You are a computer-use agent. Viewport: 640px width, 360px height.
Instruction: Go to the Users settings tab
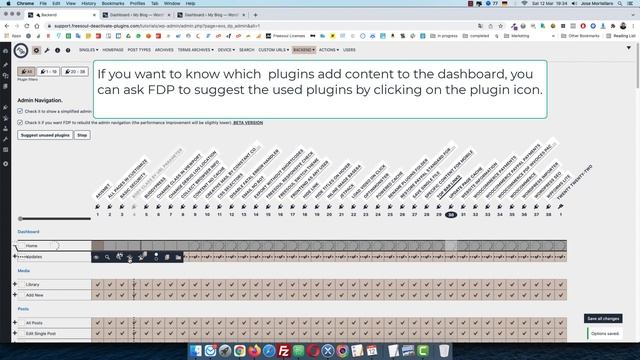pos(349,50)
